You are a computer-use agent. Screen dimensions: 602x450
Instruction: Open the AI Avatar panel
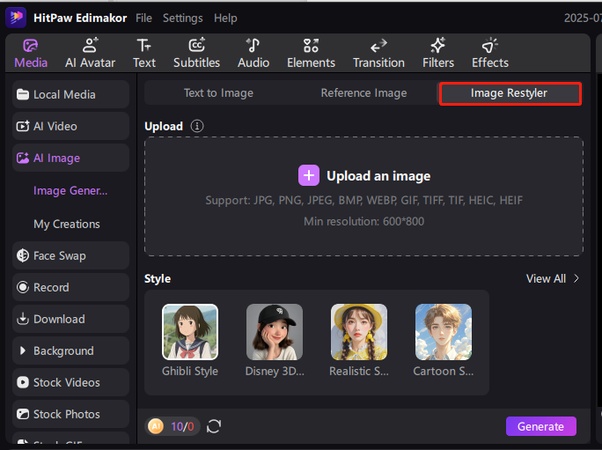click(90, 53)
